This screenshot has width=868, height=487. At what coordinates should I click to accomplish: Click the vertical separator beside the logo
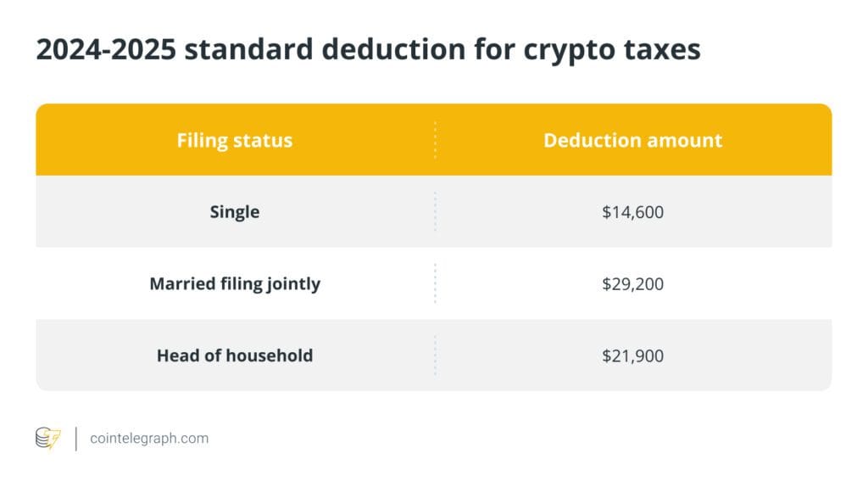point(75,439)
